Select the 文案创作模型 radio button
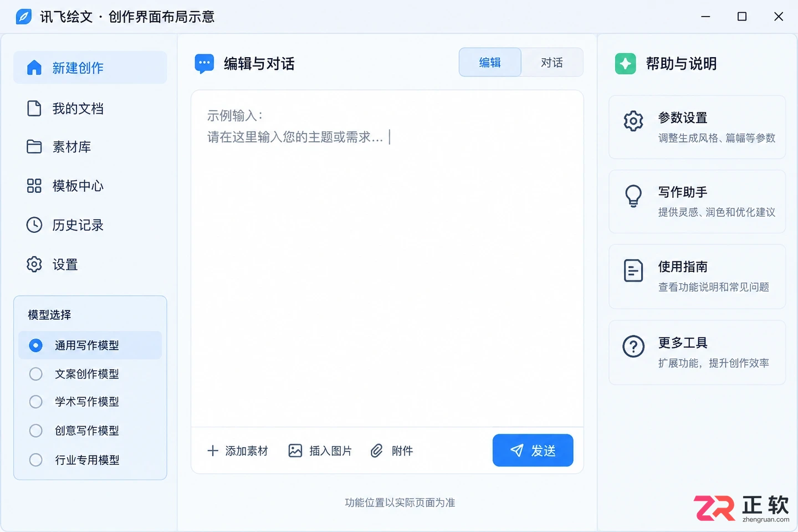The width and height of the screenshot is (798, 532). pos(35,374)
